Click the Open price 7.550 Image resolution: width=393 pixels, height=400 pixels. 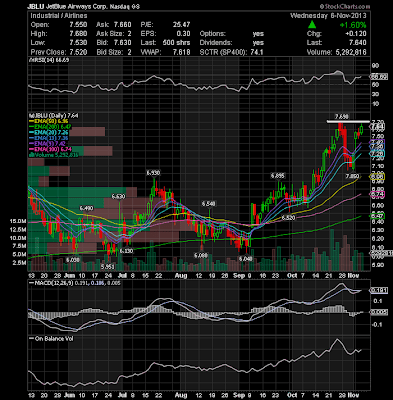78,25
